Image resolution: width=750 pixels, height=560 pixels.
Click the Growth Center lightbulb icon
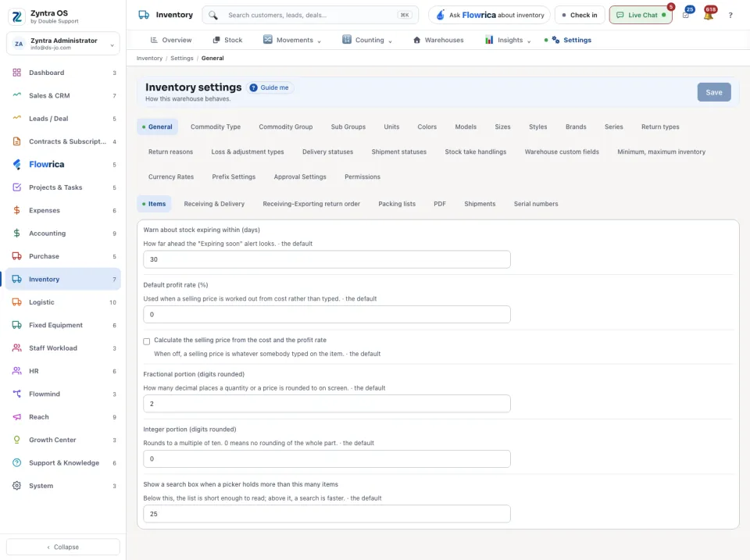[16, 440]
